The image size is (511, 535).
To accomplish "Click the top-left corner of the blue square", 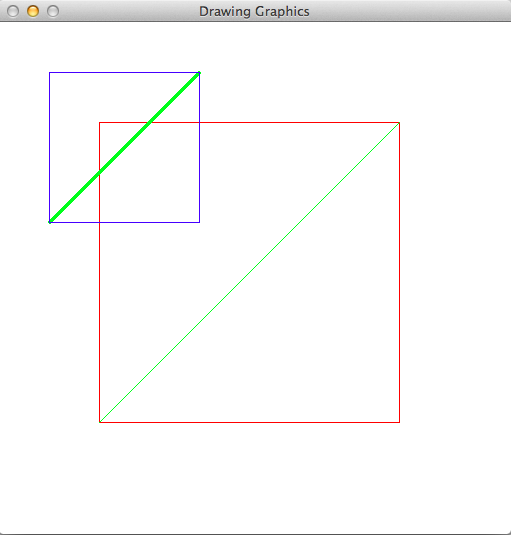I will [49, 72].
